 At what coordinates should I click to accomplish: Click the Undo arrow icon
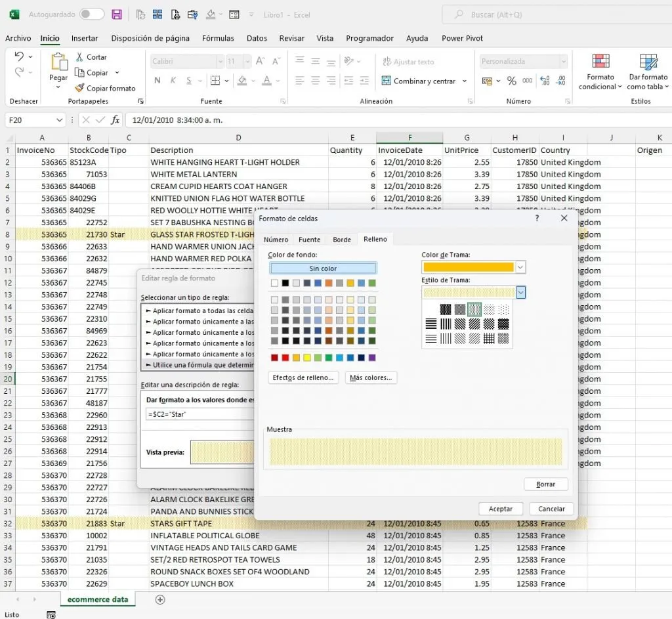point(19,56)
